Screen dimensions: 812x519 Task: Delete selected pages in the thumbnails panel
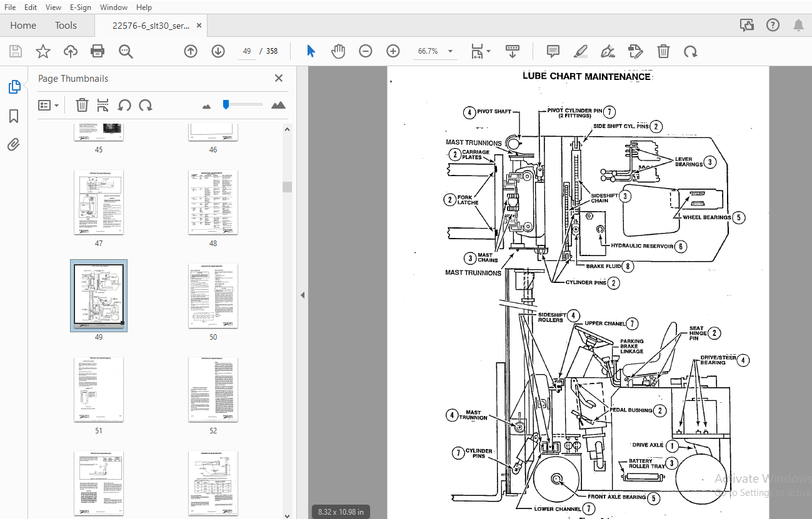click(82, 105)
